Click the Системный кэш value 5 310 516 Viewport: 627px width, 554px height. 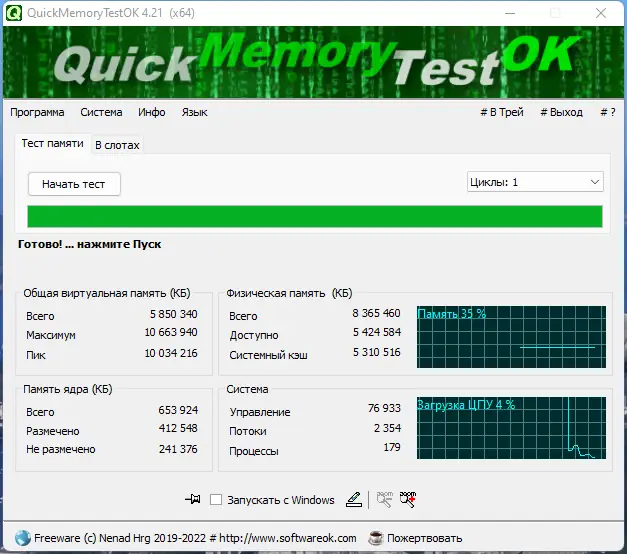(376, 352)
